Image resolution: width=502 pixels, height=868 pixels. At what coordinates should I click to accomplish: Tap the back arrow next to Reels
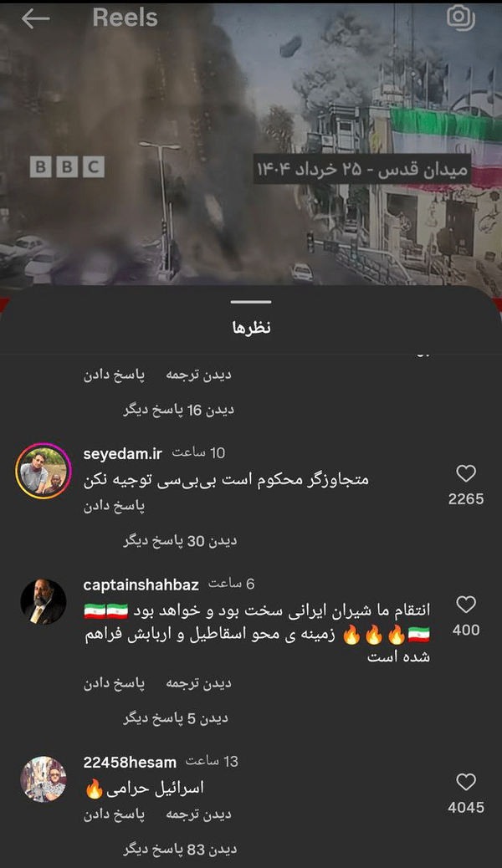(x=35, y=19)
